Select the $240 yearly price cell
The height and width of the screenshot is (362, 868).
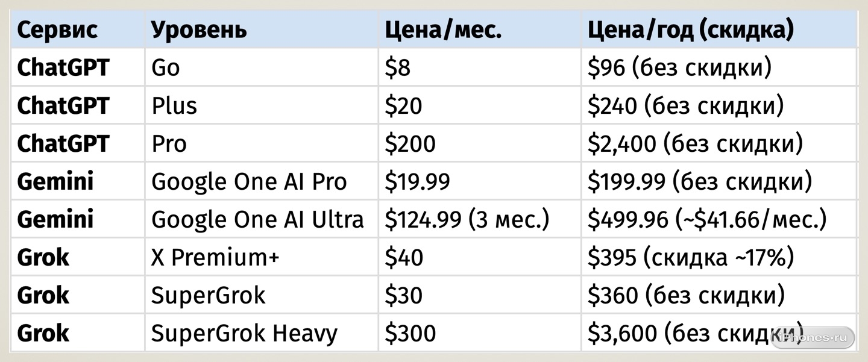pyautogui.click(x=686, y=105)
